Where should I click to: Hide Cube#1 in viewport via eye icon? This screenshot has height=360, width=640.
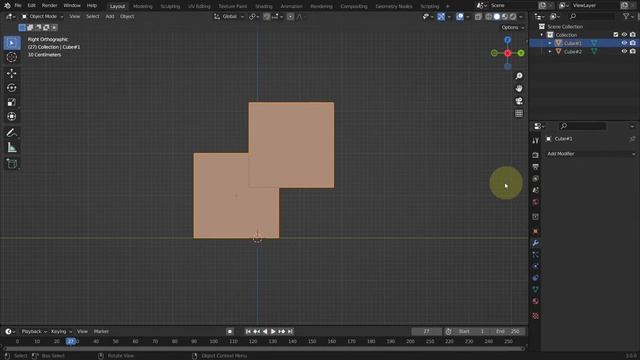(x=624, y=43)
